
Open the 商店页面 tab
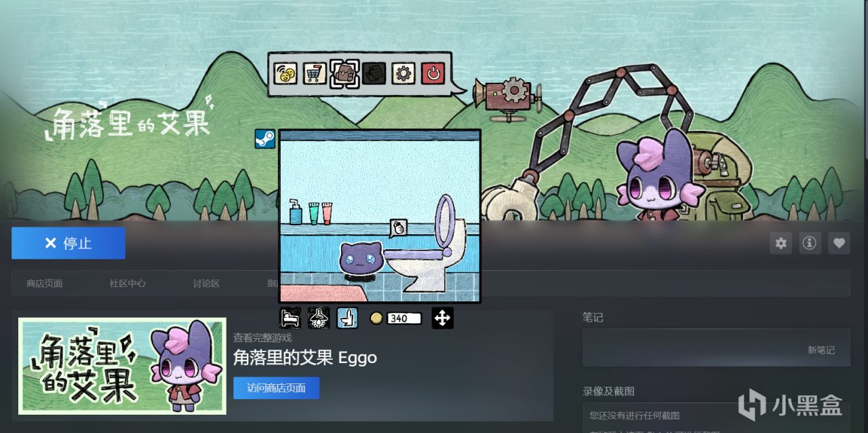tap(45, 284)
